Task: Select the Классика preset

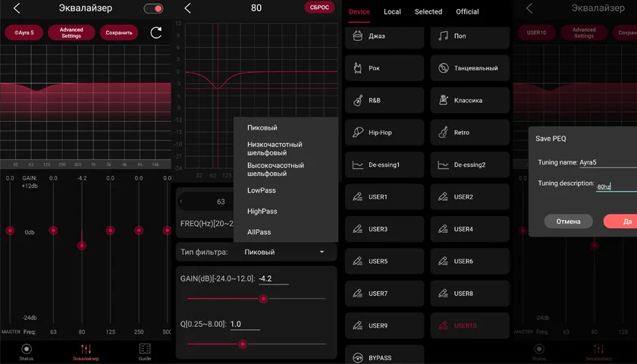Action: coord(469,100)
